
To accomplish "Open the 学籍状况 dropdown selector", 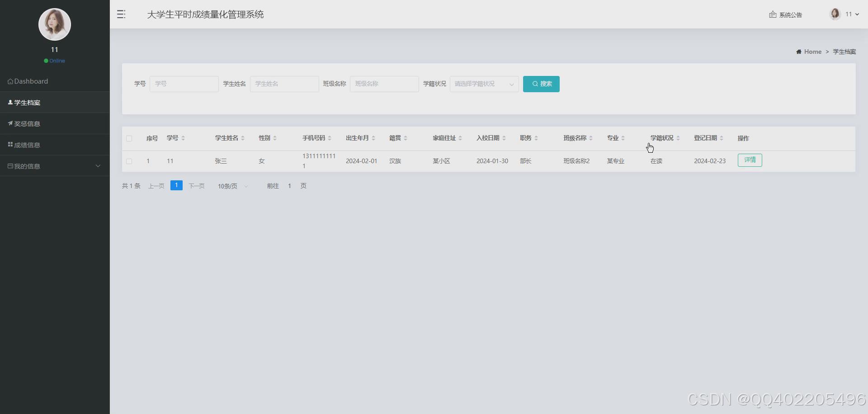I will tap(484, 84).
